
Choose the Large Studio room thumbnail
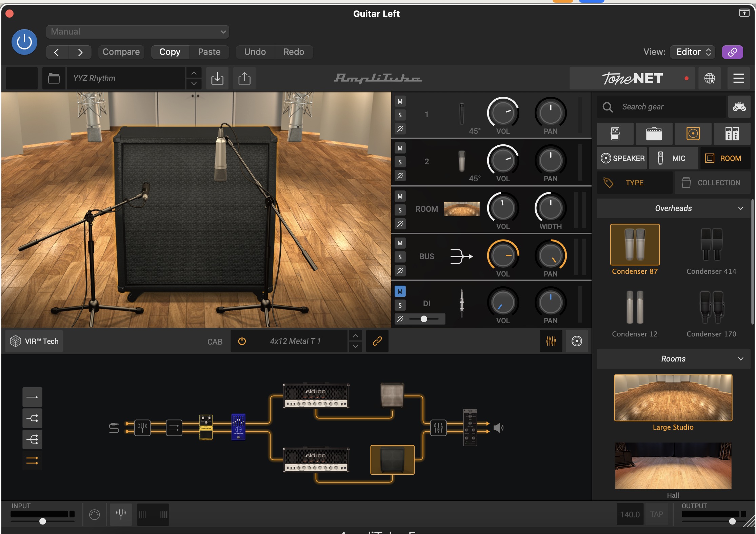tap(673, 398)
